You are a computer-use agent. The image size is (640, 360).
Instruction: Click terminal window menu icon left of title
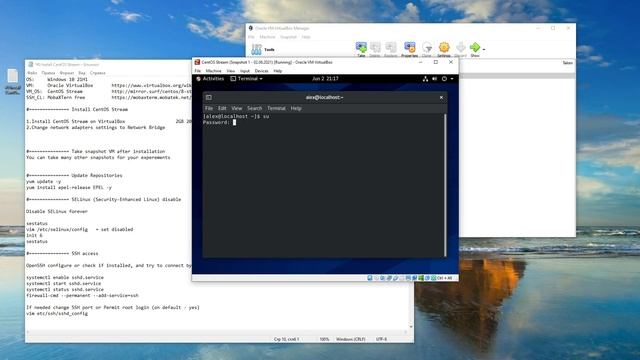(209, 97)
